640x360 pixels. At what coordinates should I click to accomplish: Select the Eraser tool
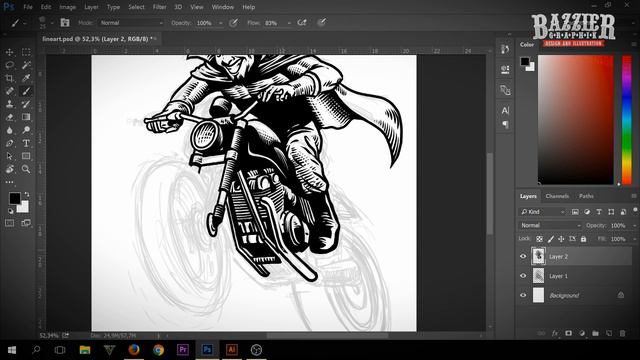coord(9,117)
